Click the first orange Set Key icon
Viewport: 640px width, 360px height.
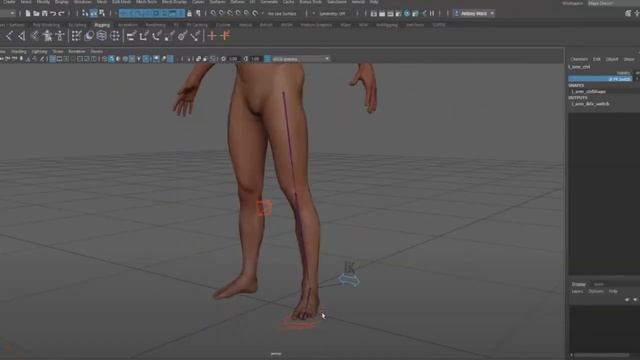tap(212, 36)
